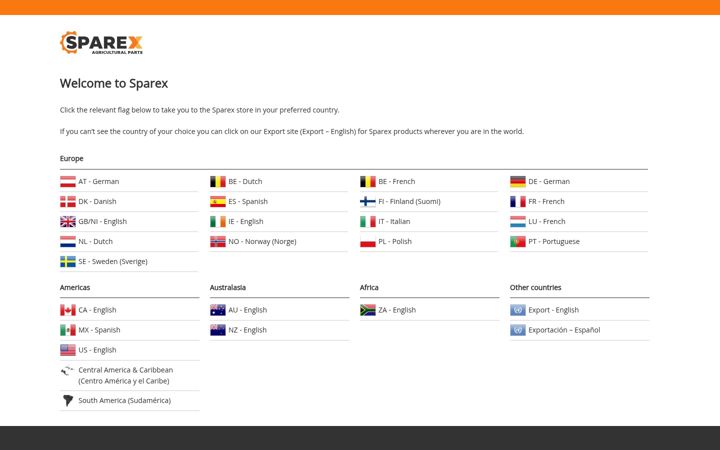This screenshot has width=720, height=450.
Task: Click the Sparex logo
Action: point(101,43)
